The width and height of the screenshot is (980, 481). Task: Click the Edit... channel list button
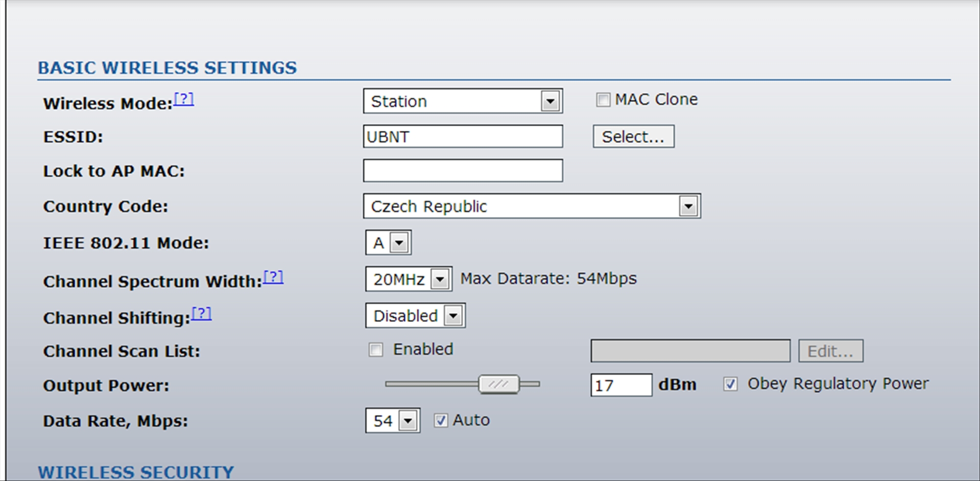[x=830, y=351]
